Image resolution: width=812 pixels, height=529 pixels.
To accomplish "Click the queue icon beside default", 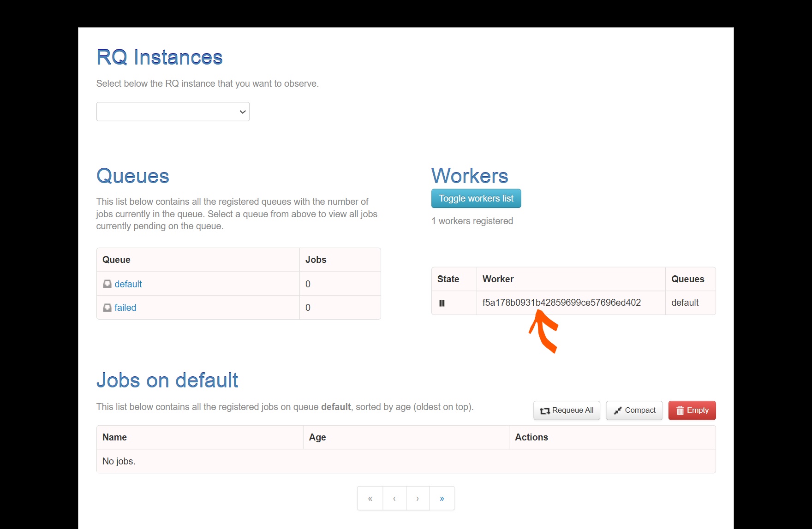I will point(107,284).
